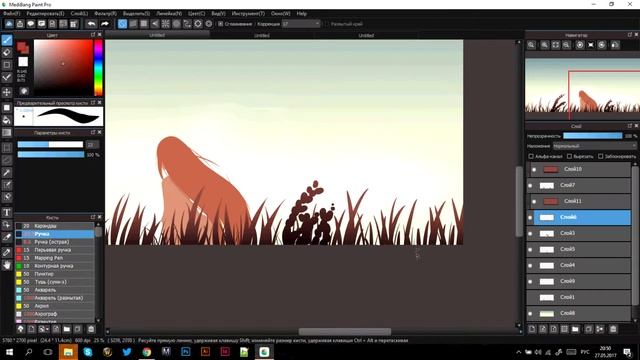Image resolution: width=640 pixels, height=360 pixels.
Task: Toggle the Сглаживание checkbox
Action: point(221,24)
